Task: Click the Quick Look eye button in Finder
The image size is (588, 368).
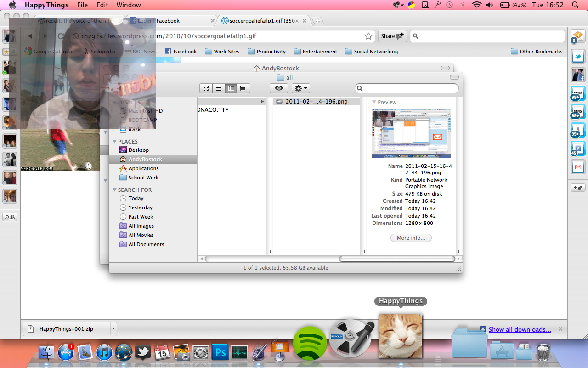Action: (x=278, y=88)
